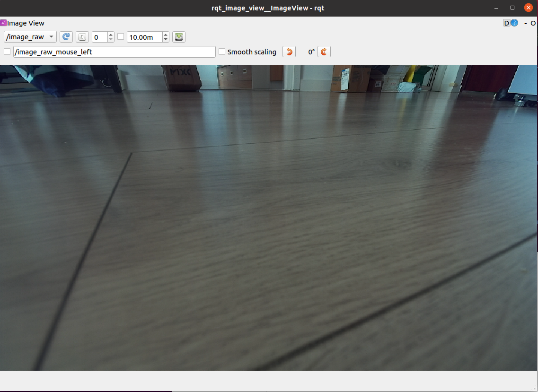Save the current image as file

[179, 37]
